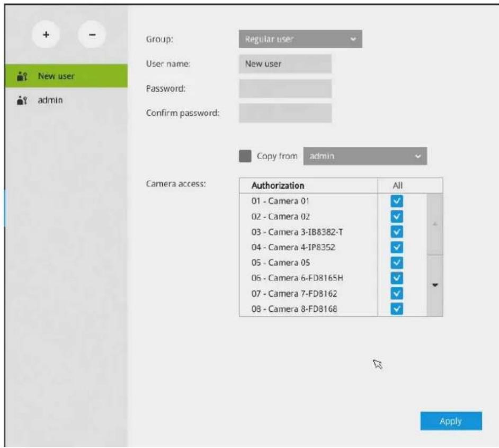Click the 03 - Camera 3-IB8382-T label
The height and width of the screenshot is (448, 499).
[x=297, y=232]
